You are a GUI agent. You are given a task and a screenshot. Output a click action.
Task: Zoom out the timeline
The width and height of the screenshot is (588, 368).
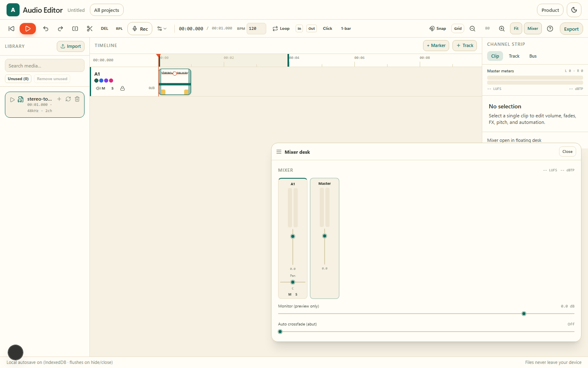point(472,29)
